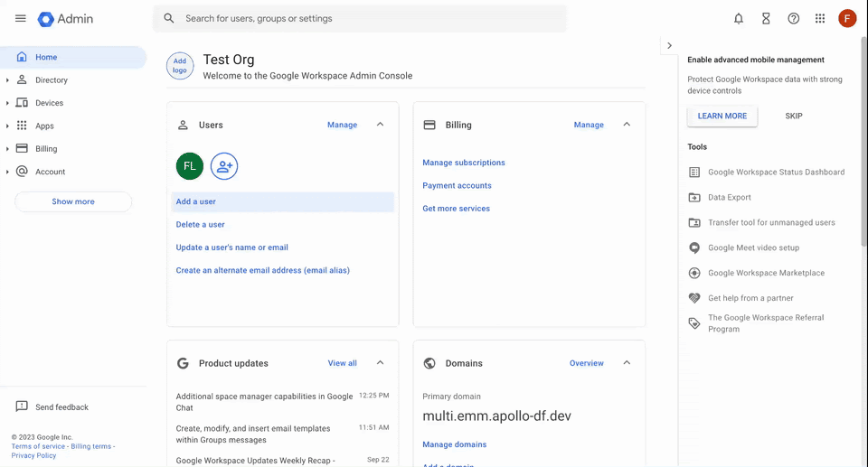
Task: Collapse the right side panel
Action: click(669, 46)
